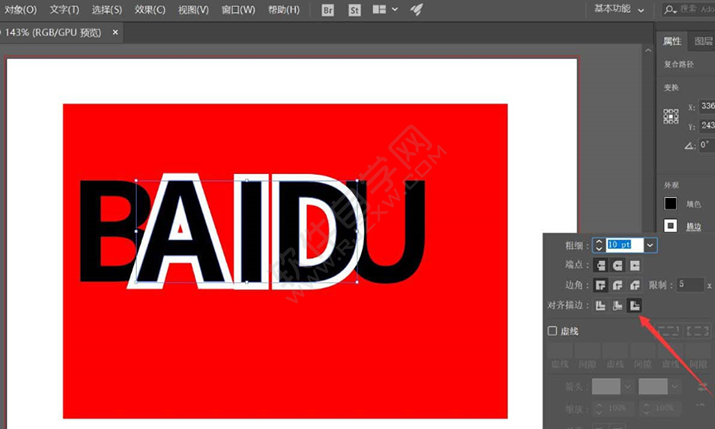Click the 10 pt stroke weight field
The height and width of the screenshot is (429, 715).
(x=624, y=245)
